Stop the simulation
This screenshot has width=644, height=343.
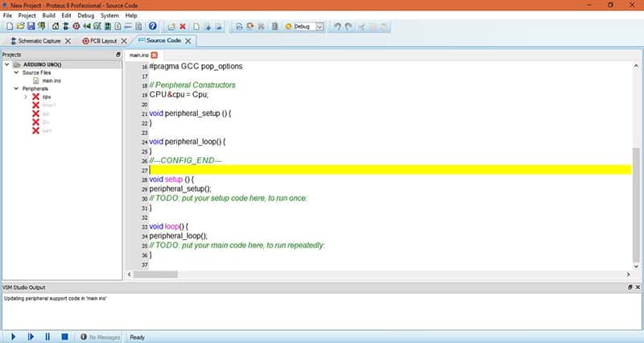point(64,337)
